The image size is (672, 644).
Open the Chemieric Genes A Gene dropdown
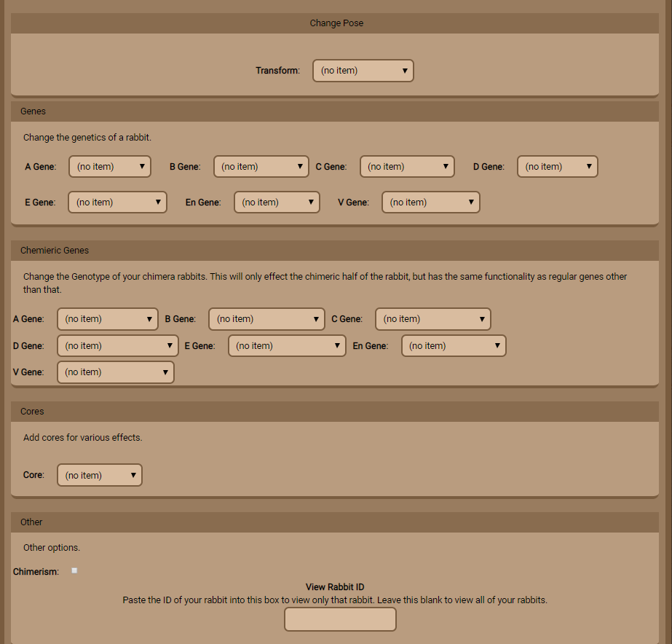click(108, 319)
